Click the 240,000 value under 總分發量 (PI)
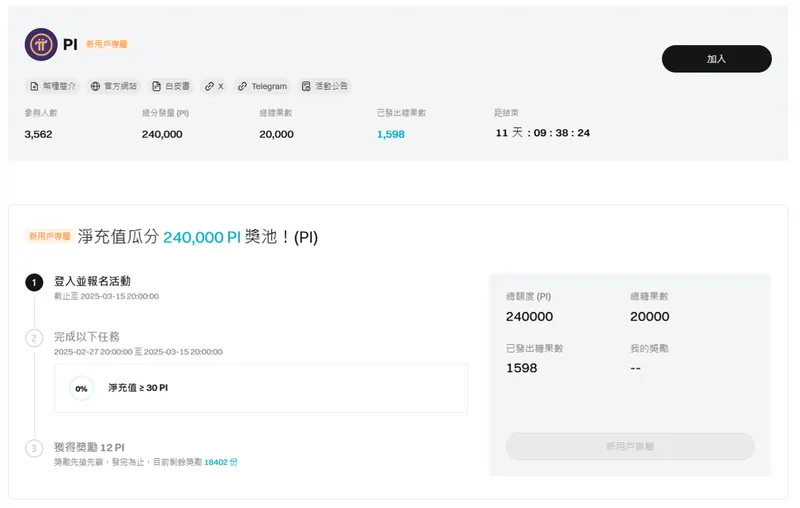The image size is (800, 508). pyautogui.click(x=162, y=134)
